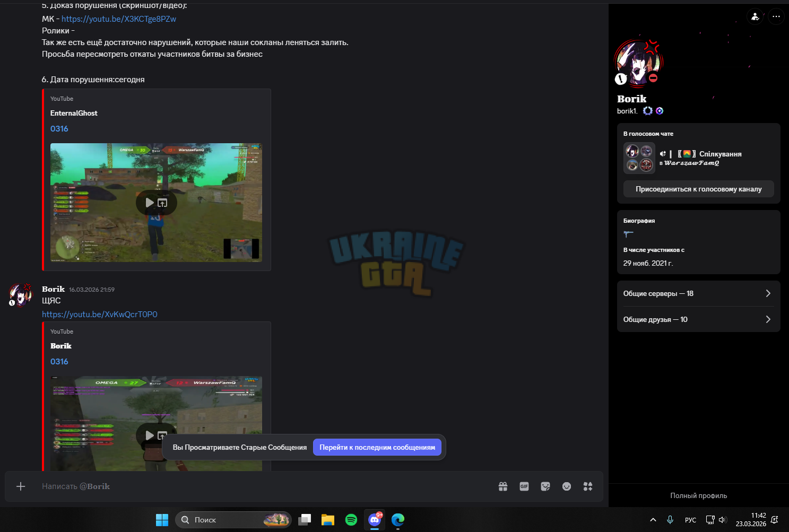
Task: Open the emoji picker
Action: pyautogui.click(x=567, y=486)
